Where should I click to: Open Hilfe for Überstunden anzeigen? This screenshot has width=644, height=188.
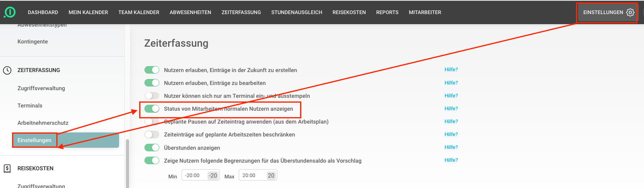point(451,147)
